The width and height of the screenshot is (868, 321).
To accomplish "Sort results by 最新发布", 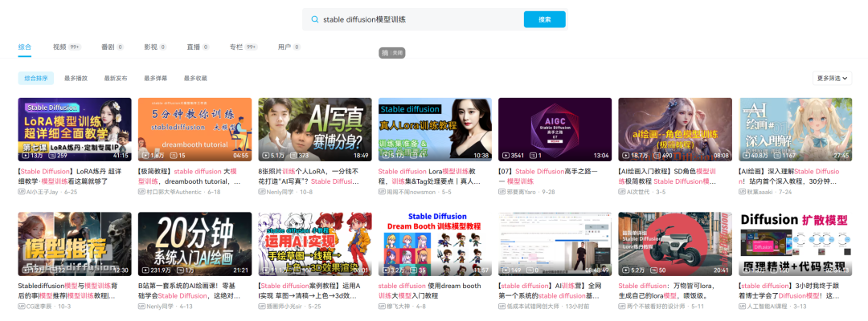I will 116,79.
